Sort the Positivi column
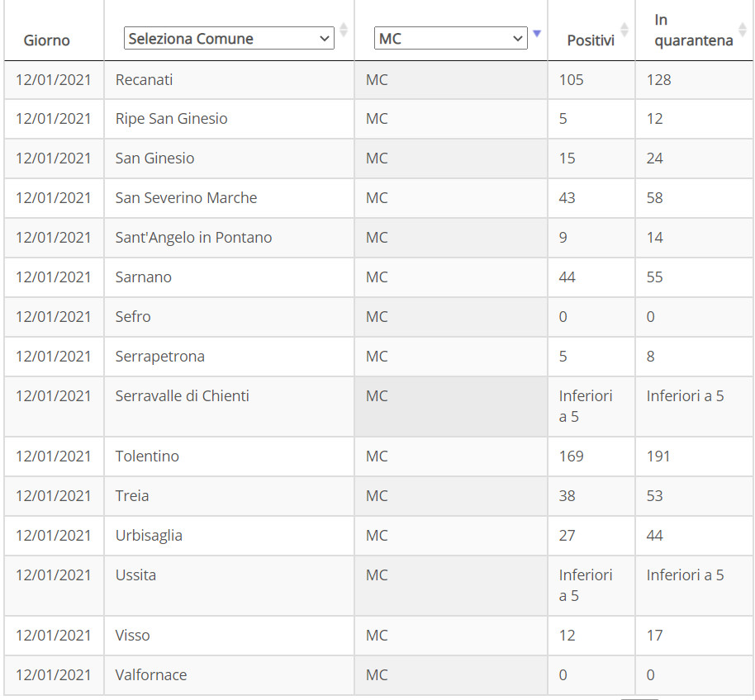 point(624,30)
